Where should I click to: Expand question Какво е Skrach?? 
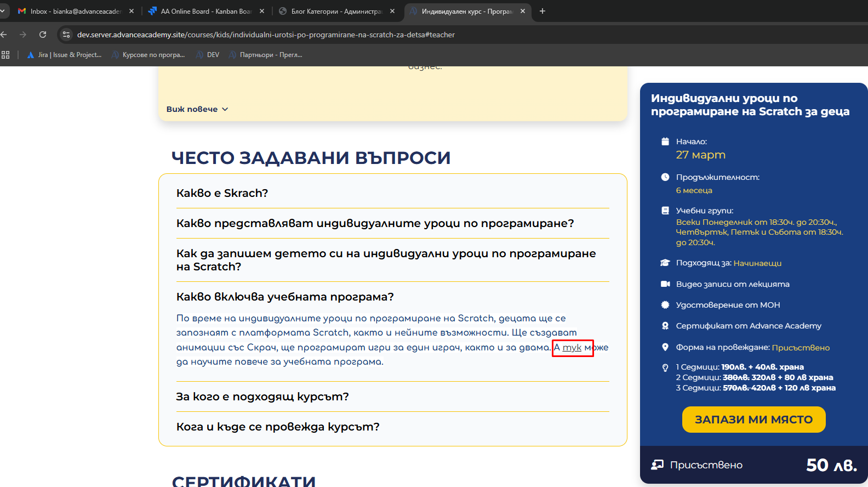pyautogui.click(x=392, y=193)
